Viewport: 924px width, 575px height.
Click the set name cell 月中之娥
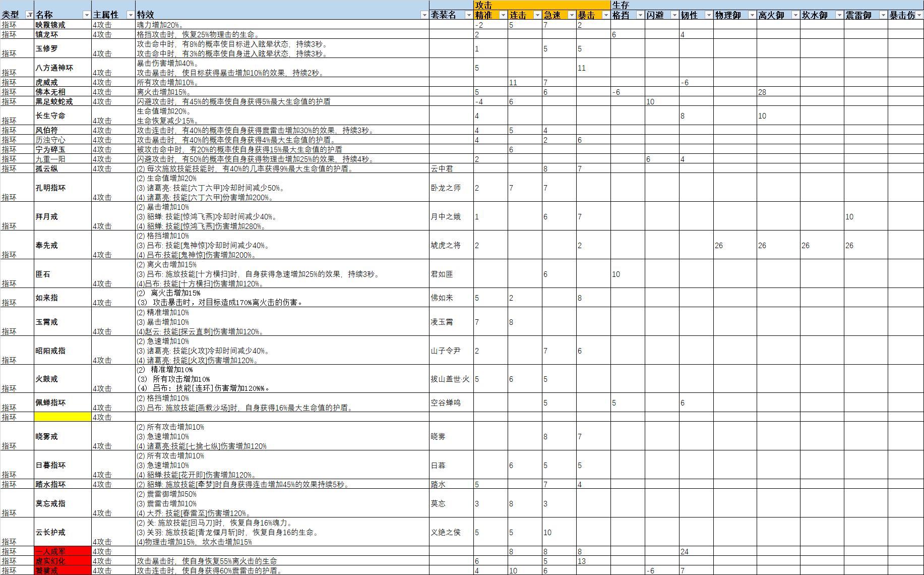pos(451,216)
